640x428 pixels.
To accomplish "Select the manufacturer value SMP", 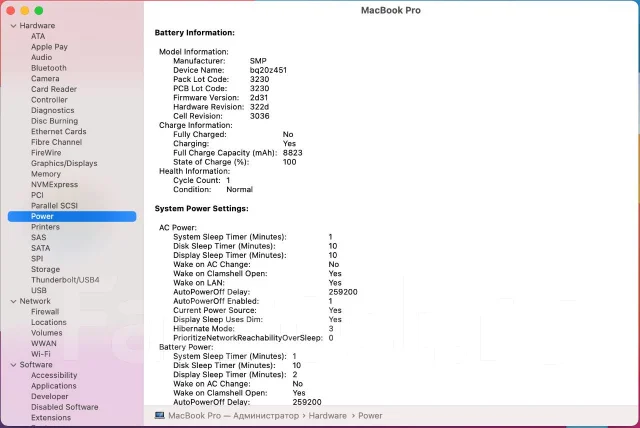I will [x=258, y=61].
